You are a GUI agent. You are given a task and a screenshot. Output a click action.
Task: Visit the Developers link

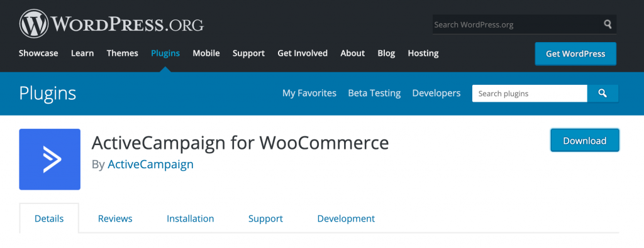coord(436,93)
